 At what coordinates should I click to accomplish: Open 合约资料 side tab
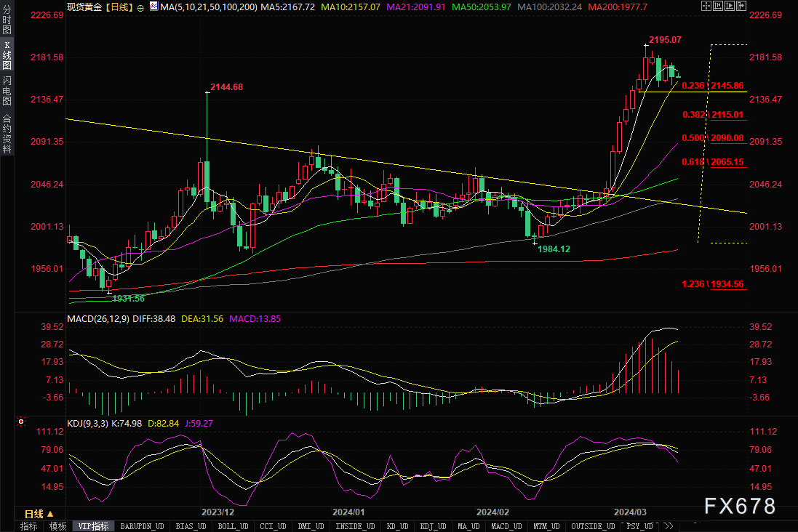tap(7, 133)
